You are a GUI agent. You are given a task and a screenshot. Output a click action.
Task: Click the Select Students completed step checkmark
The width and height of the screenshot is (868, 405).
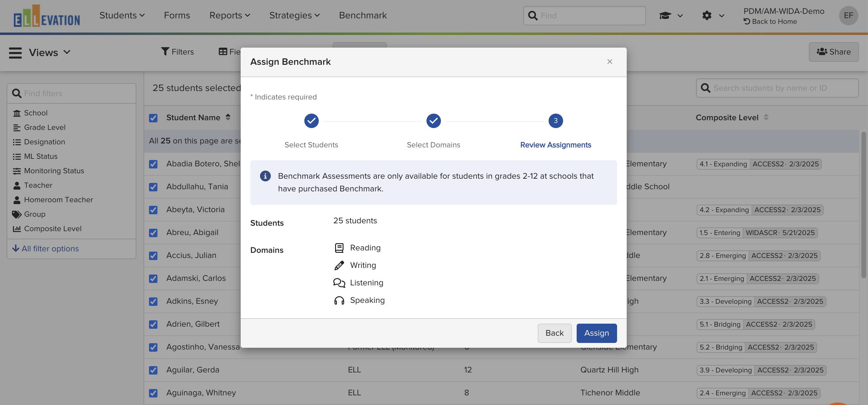311,121
